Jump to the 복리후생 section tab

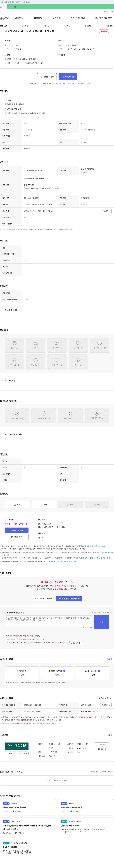[67, 26]
